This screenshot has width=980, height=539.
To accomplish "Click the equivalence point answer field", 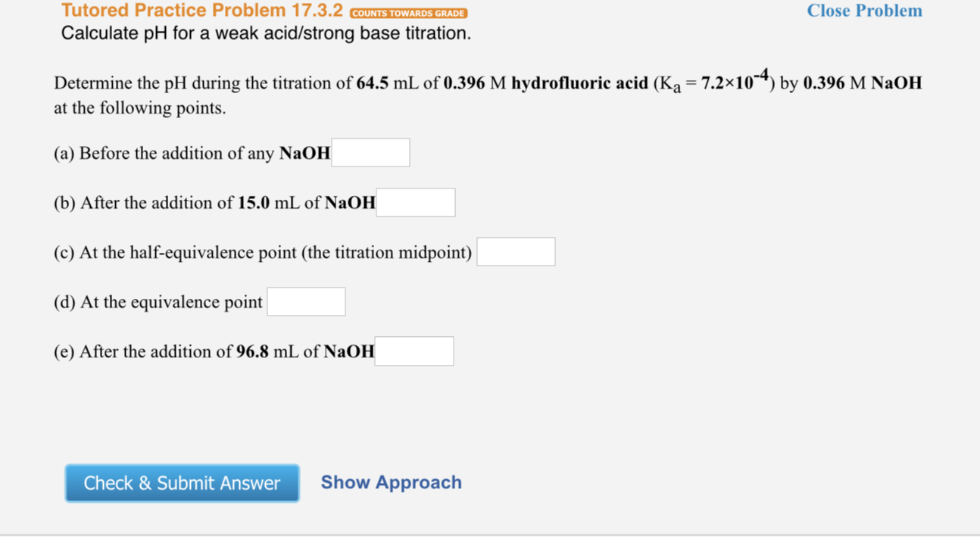I will point(306,301).
